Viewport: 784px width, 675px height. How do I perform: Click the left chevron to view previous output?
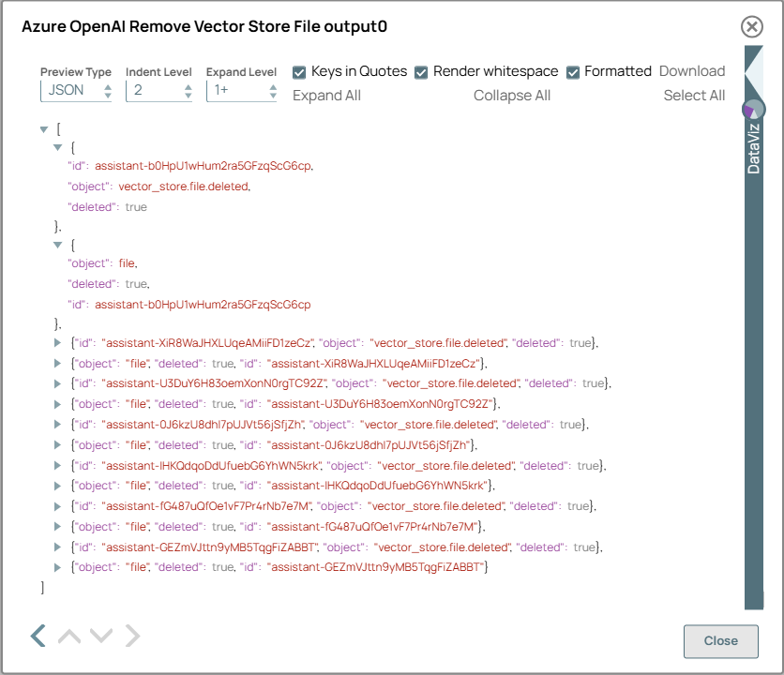click(x=38, y=636)
